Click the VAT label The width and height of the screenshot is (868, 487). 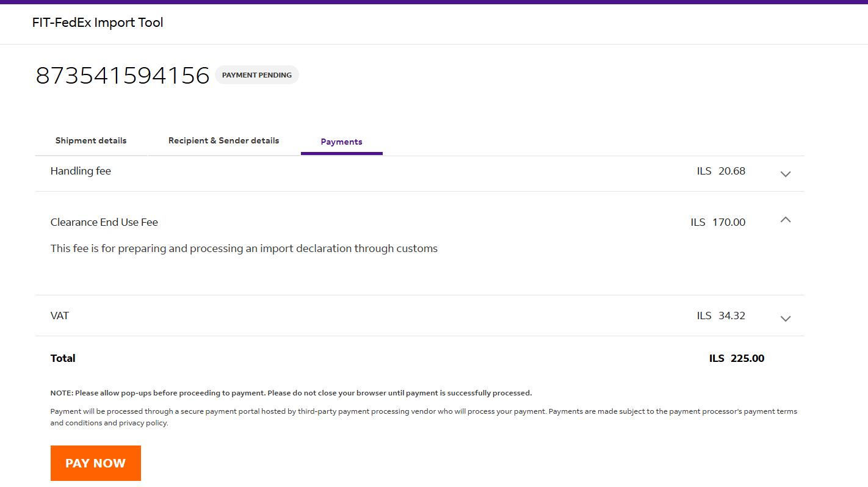point(60,316)
